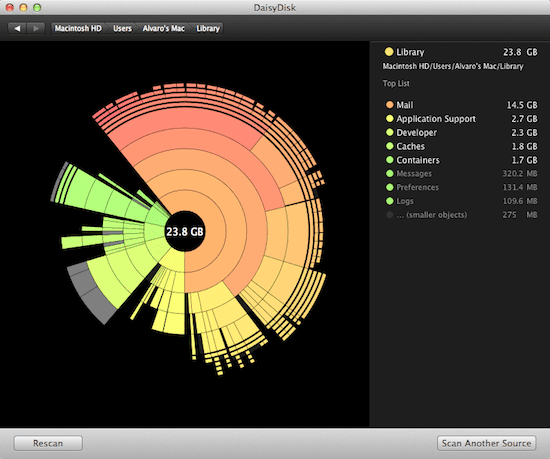
Task: Go back with the left arrow button
Action: pyautogui.click(x=17, y=28)
